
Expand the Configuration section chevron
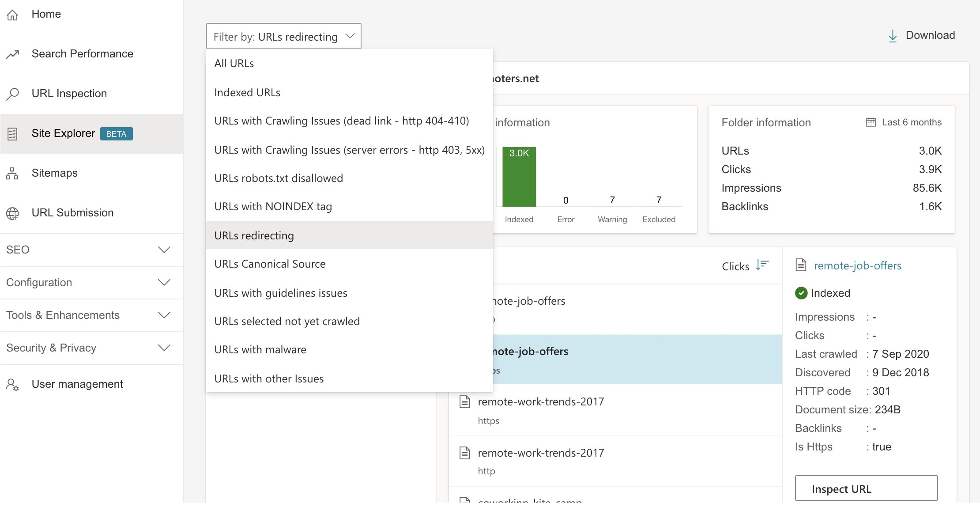coord(164,283)
